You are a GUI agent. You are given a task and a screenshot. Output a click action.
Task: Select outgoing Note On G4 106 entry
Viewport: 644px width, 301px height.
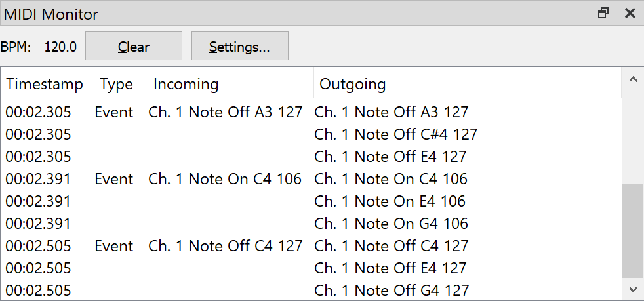[x=391, y=224]
